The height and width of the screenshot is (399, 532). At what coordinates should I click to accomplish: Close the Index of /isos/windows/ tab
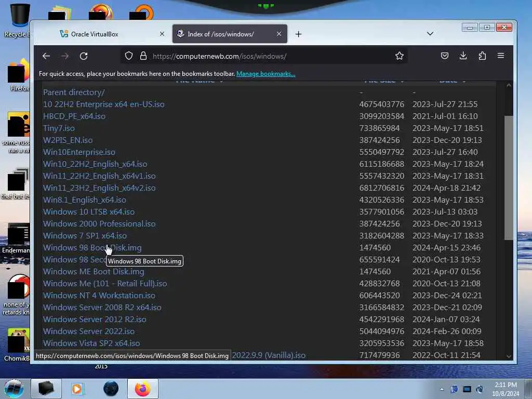point(278,34)
